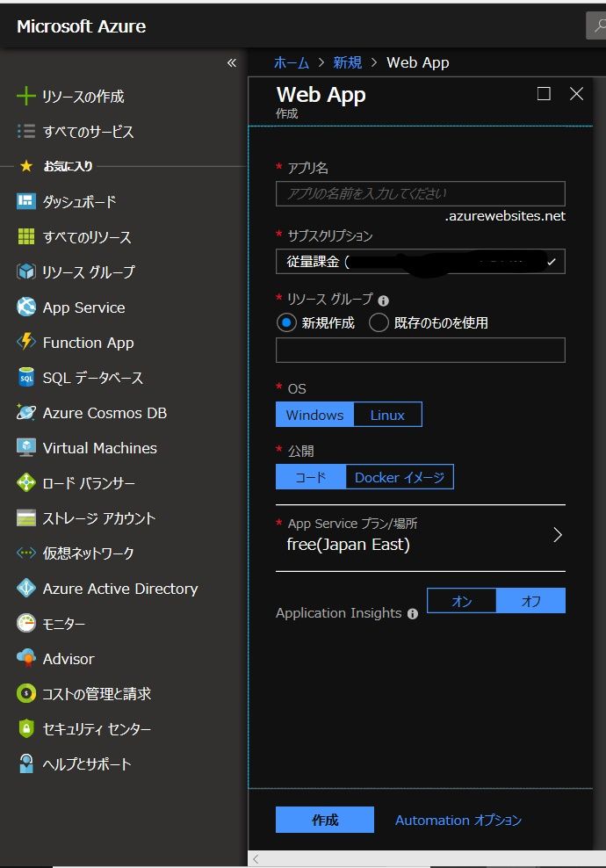The height and width of the screenshot is (868, 606).
Task: Open SQL データベース in sidebar
Action: tap(93, 378)
